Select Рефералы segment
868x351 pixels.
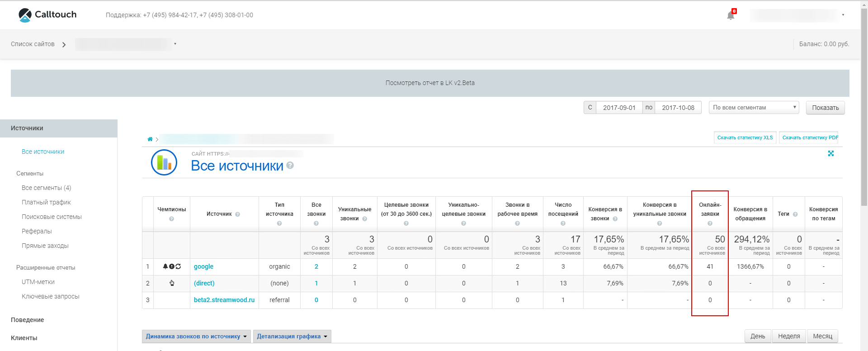pyautogui.click(x=37, y=231)
